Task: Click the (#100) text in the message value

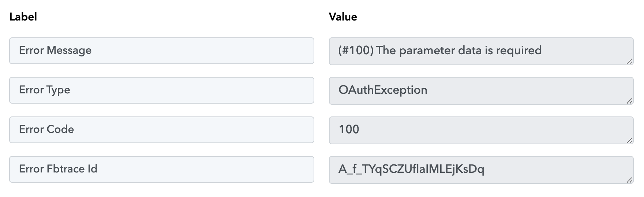Action: tap(356, 51)
